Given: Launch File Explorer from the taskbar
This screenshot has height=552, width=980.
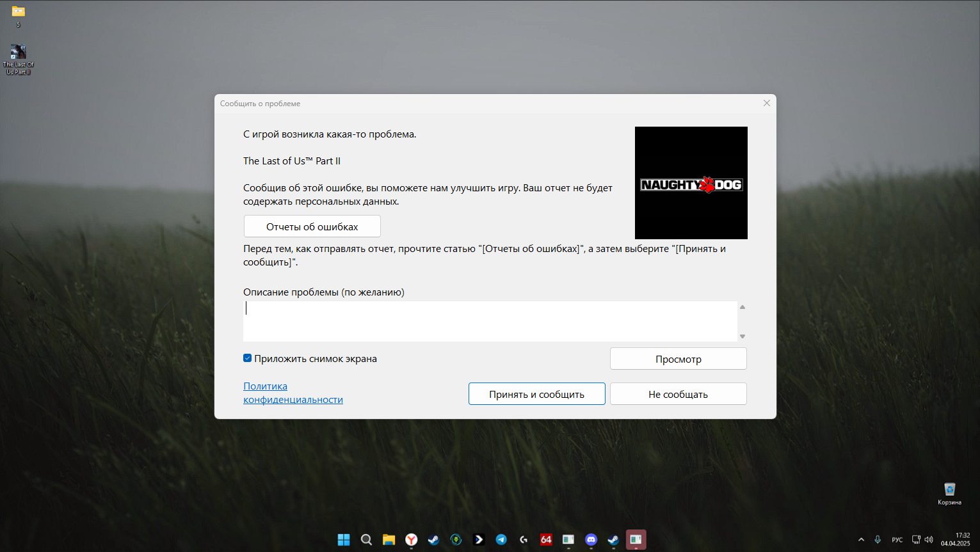Looking at the screenshot, I should coord(389,539).
